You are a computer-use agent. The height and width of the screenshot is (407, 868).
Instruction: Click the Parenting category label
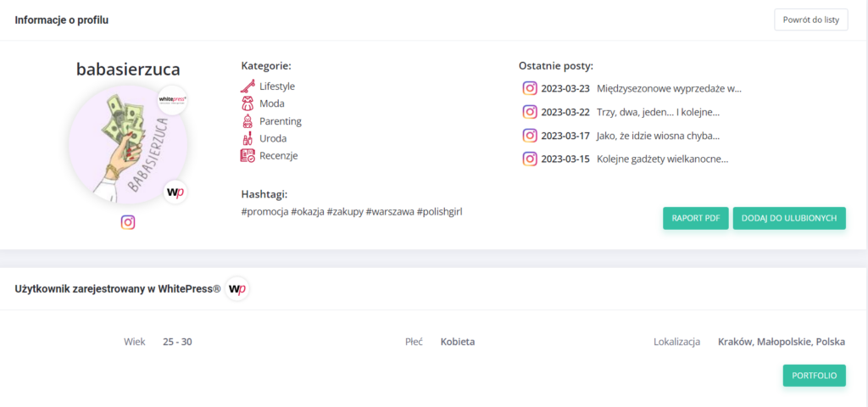point(281,120)
